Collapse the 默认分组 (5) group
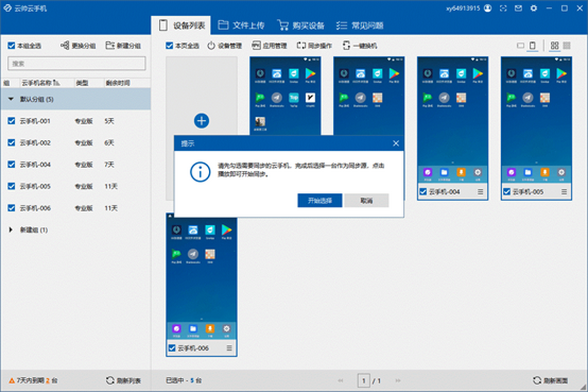 pyautogui.click(x=11, y=99)
